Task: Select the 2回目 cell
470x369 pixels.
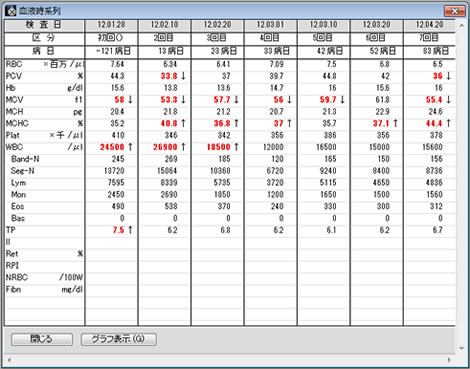Action: pos(164,38)
